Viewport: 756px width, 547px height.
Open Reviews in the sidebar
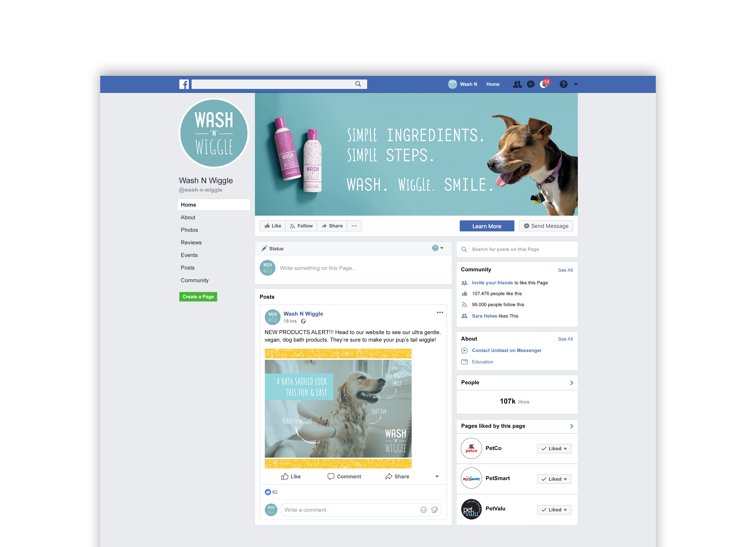[x=191, y=243]
